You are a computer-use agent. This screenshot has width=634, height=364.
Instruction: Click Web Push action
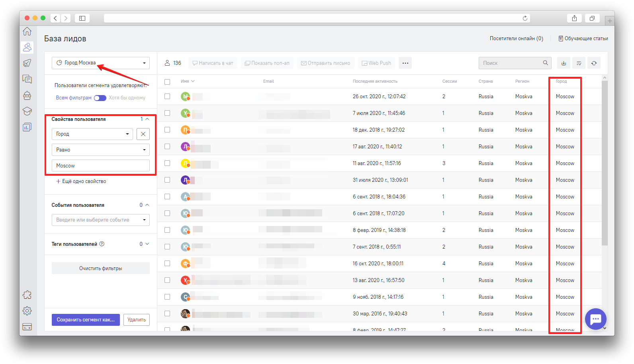(376, 63)
